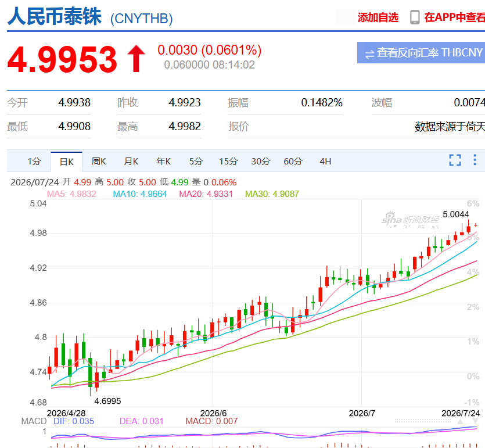
Task: Open the chart options three-dot menu
Action: pos(475,160)
